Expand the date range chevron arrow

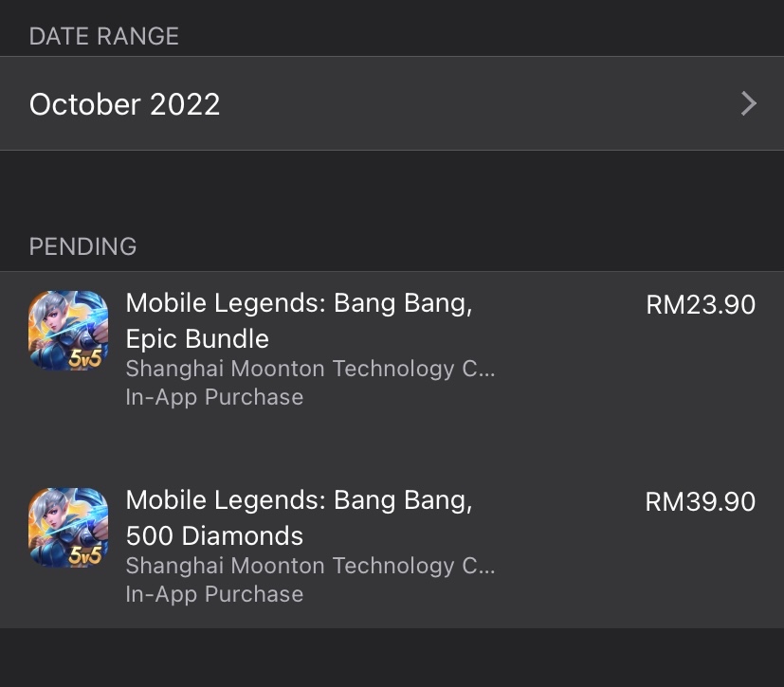pos(748,103)
